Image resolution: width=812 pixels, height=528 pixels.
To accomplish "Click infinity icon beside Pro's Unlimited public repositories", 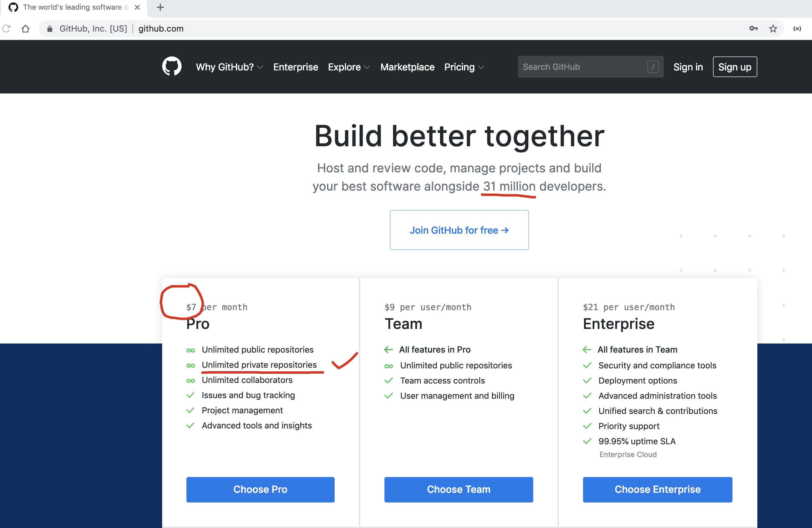I will tap(191, 350).
